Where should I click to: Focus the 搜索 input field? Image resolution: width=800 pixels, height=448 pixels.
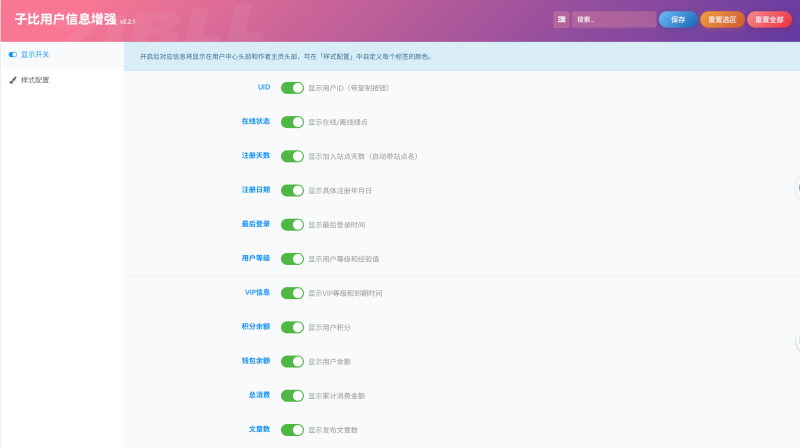pos(614,19)
